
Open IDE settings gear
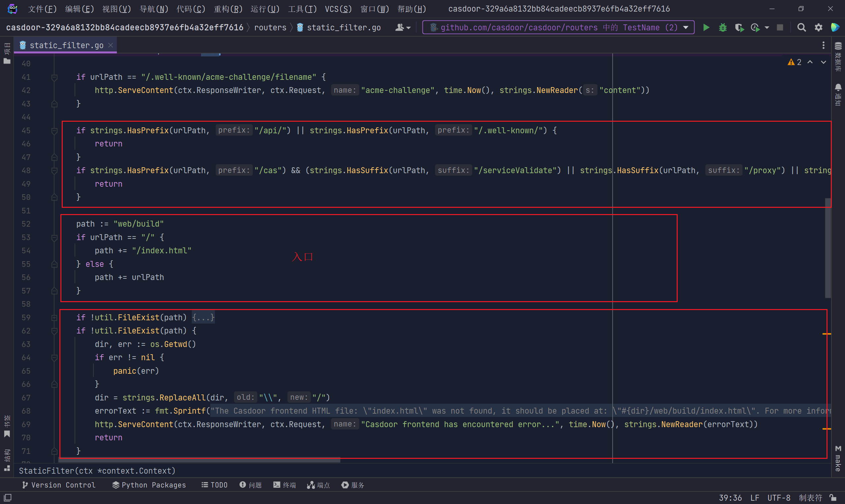click(x=819, y=27)
